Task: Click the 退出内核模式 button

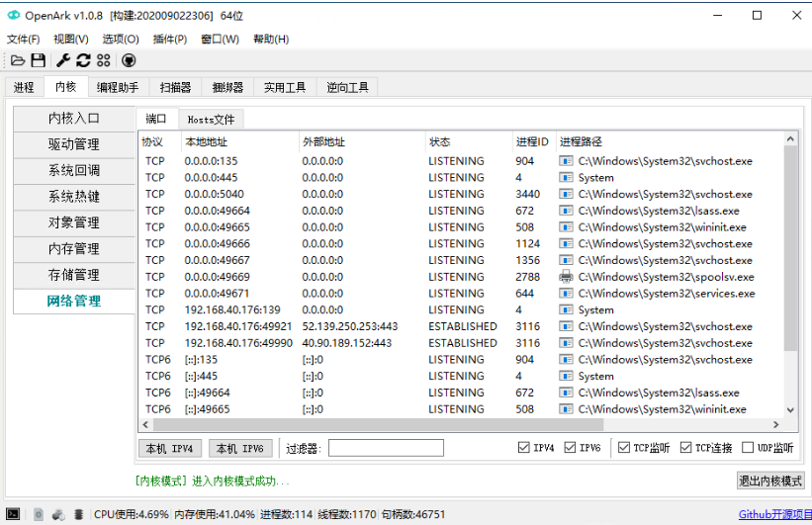Action: click(770, 481)
